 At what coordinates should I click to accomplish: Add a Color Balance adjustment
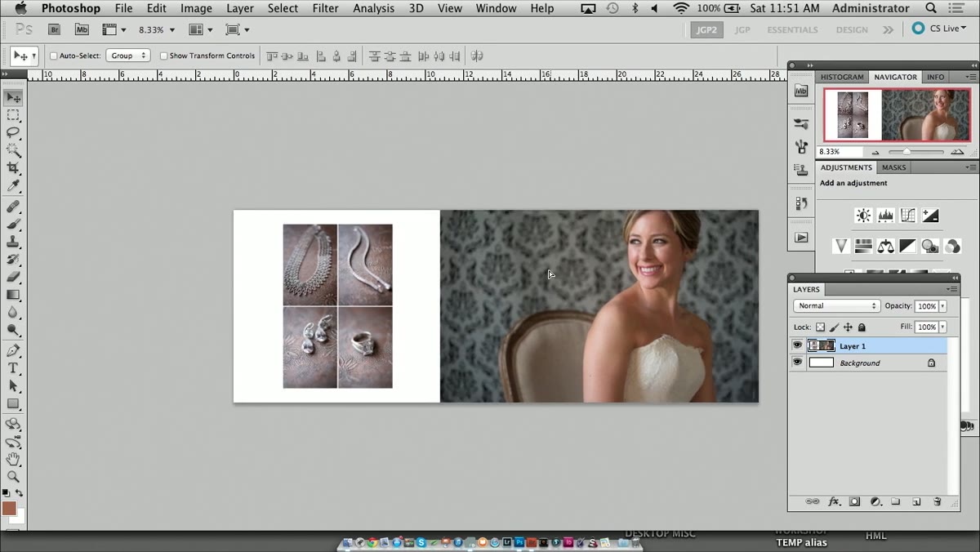[885, 246]
